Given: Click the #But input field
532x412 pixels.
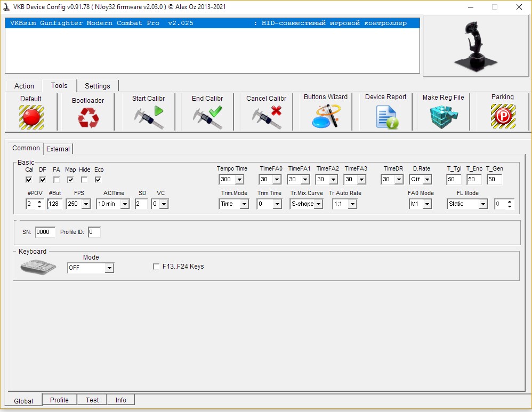Looking at the screenshot, I should [54, 204].
